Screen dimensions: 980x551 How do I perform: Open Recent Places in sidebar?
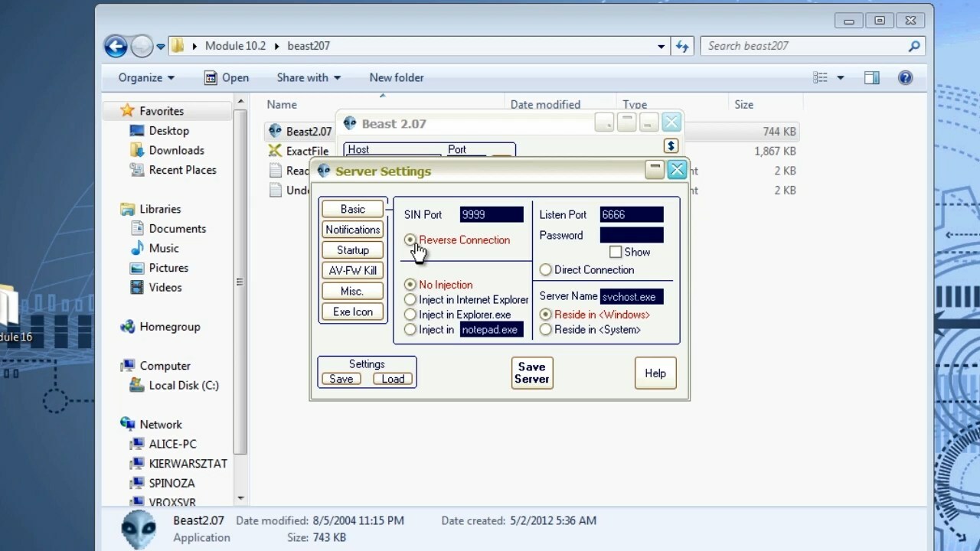pos(182,170)
